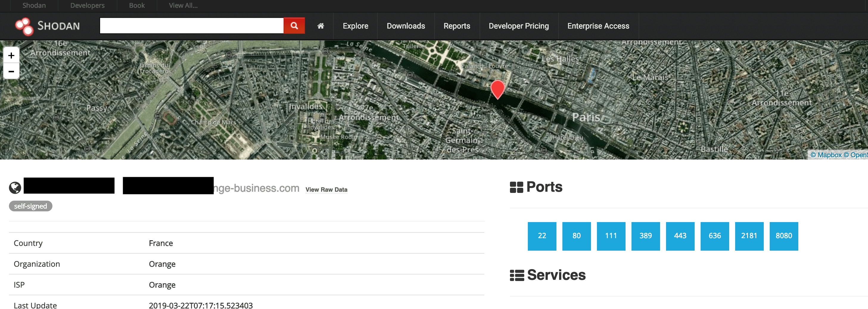Zoom out on the map
The height and width of the screenshot is (309, 868).
click(11, 71)
